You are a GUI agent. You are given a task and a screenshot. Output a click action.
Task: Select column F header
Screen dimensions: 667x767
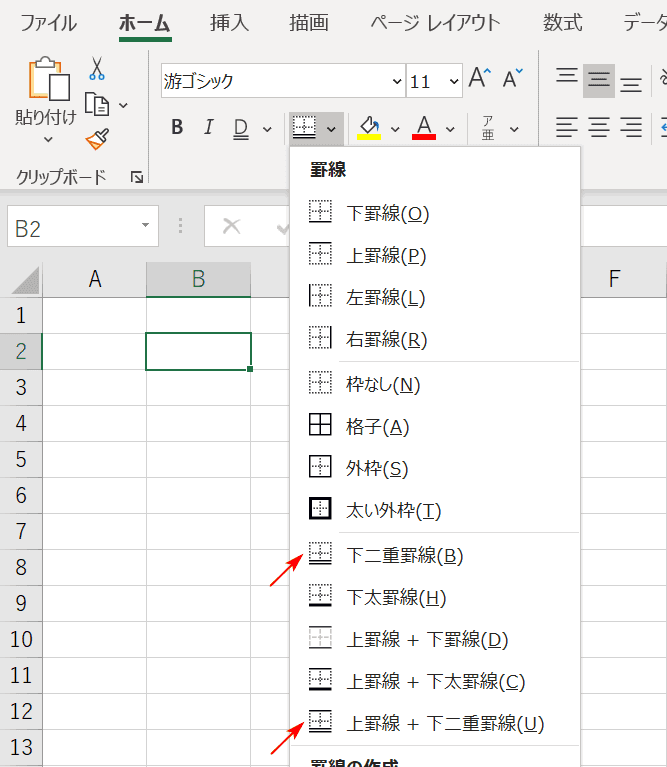614,279
